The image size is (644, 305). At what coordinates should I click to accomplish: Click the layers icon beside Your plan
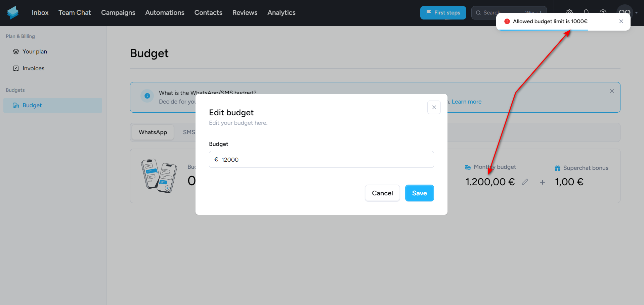16,51
